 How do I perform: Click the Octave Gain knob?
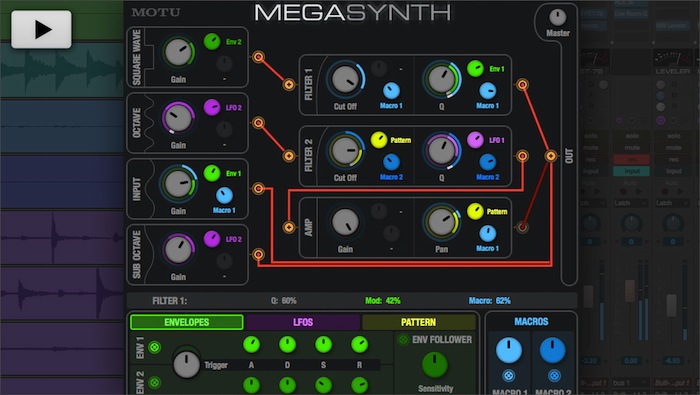[178, 118]
